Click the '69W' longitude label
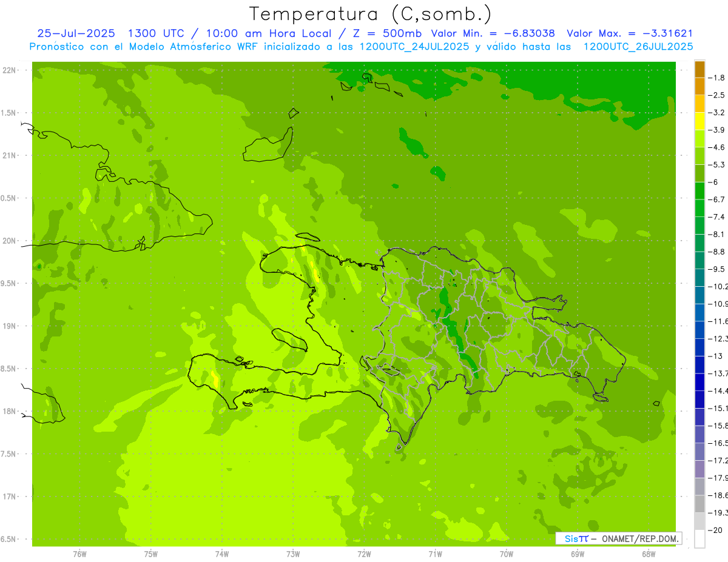This screenshot has height=562, width=728. point(577,554)
